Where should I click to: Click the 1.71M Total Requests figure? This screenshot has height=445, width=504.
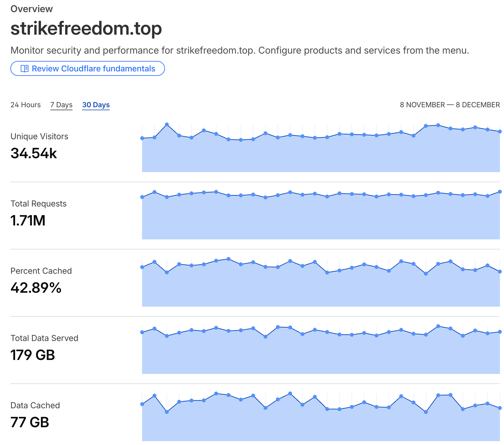click(28, 221)
